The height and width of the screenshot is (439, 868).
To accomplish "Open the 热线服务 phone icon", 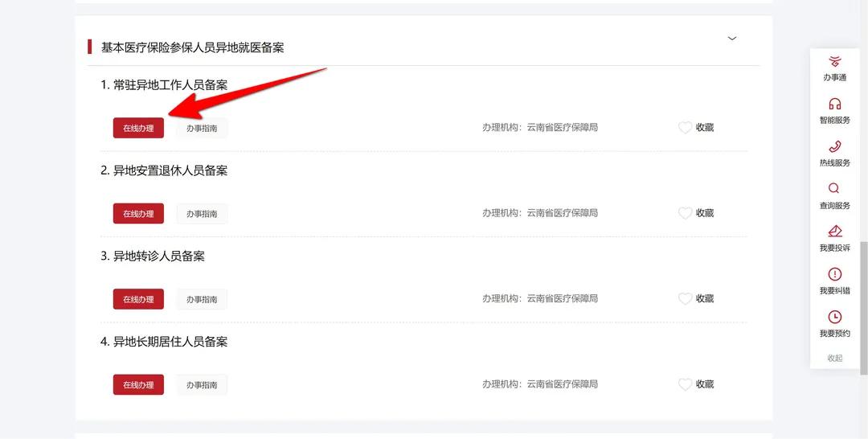I will [834, 147].
